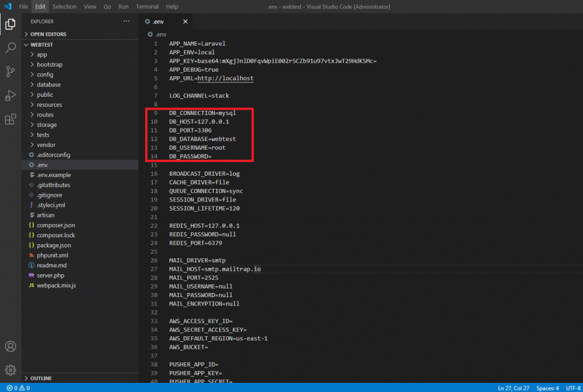Click webpack.mix.js JS icon
The height and width of the screenshot is (392, 583).
pos(32,286)
